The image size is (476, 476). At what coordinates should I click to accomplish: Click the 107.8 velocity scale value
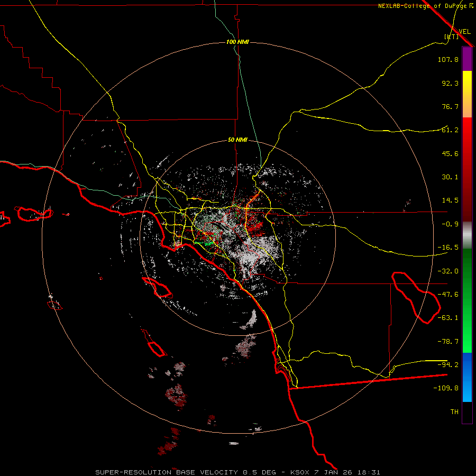tap(448, 59)
